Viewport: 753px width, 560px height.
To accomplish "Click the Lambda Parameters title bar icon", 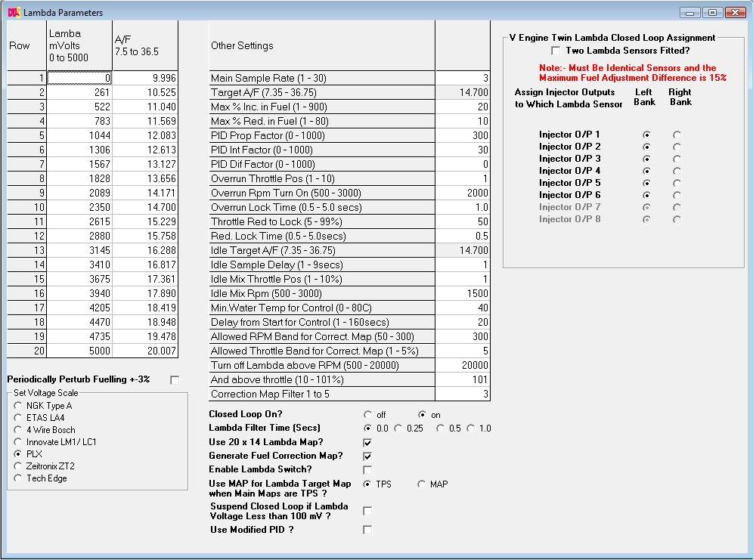I will pos(13,12).
